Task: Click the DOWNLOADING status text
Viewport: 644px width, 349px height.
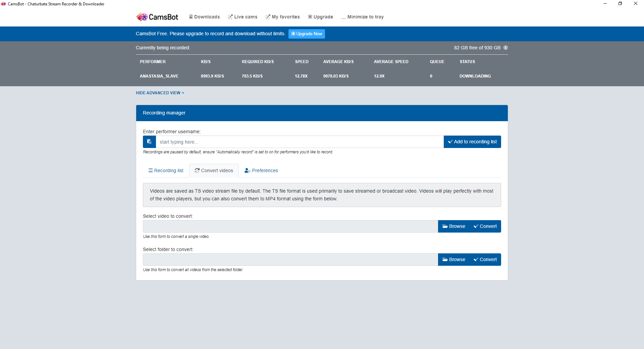Action: 475,76
